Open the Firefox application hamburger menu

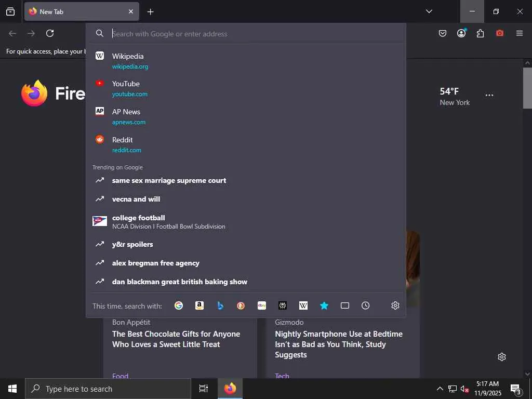click(519, 33)
